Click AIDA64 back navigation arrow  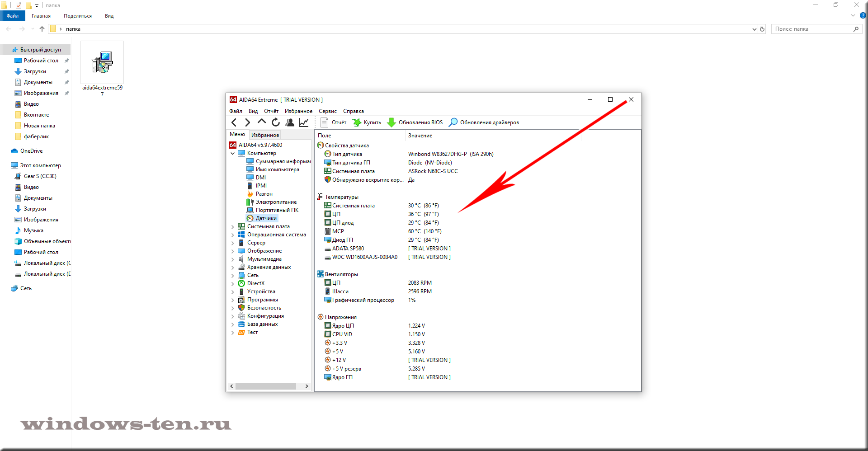click(234, 122)
